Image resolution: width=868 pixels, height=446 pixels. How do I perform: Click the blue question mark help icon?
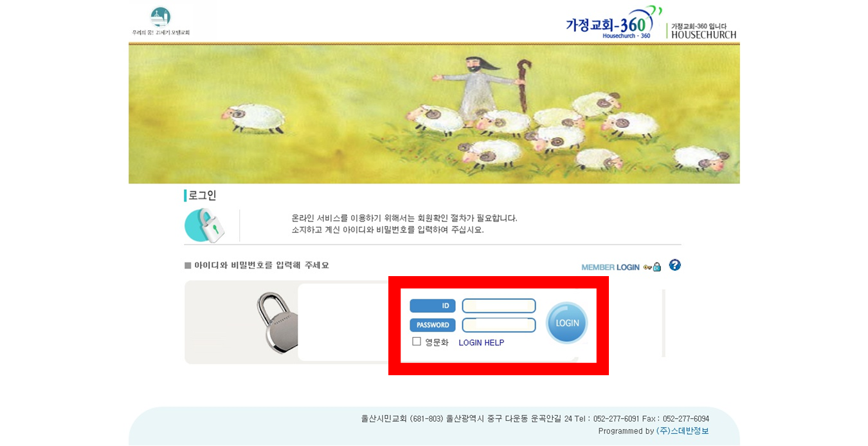(674, 265)
